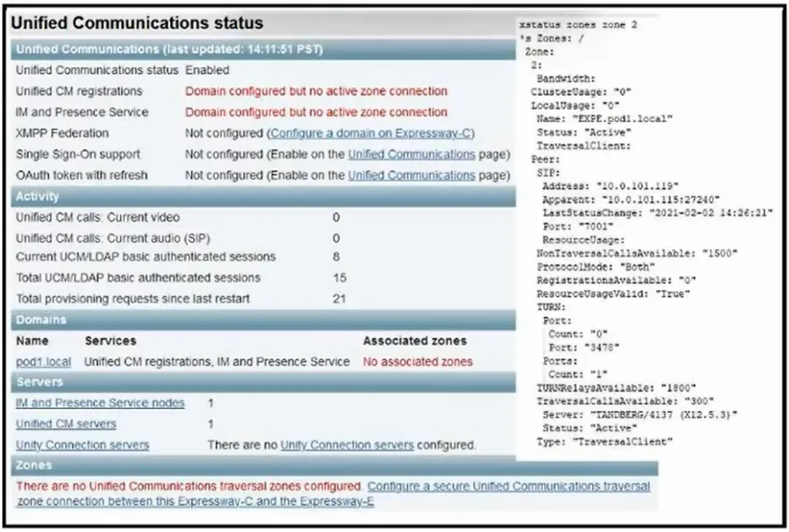The width and height of the screenshot is (789, 532).
Task: Select the 'OAuth token with refresh' label
Action: coord(82,176)
